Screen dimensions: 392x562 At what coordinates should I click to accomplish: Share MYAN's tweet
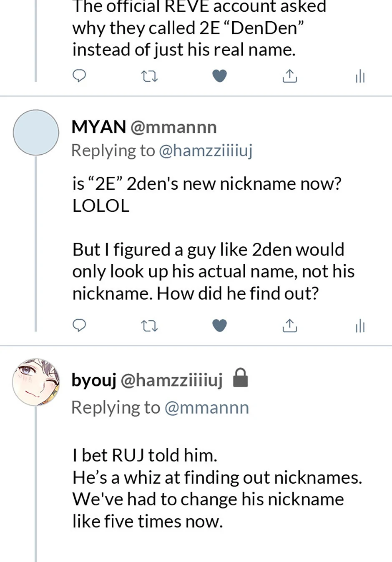[290, 325]
